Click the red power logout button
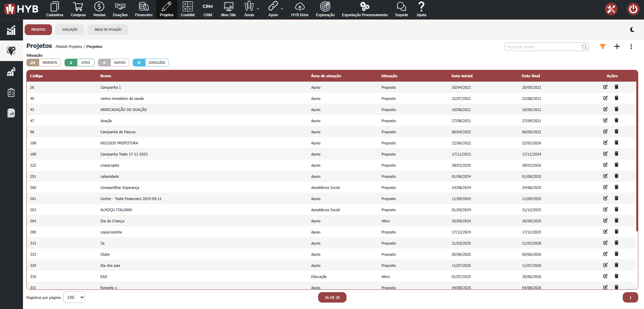644x309 pixels. point(633,9)
